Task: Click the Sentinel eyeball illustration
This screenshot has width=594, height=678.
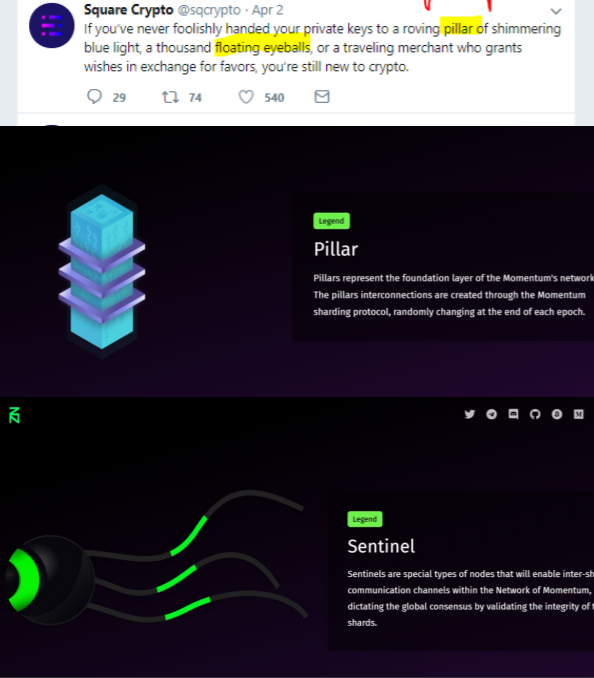Action: (x=51, y=579)
